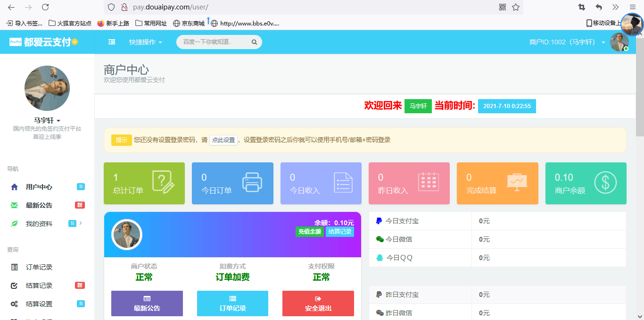Click the 点此设置 link to set password

(x=223, y=140)
